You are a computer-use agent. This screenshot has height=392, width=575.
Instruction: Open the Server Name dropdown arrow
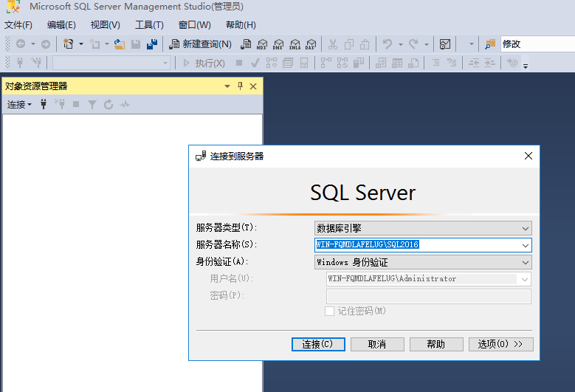[526, 245]
